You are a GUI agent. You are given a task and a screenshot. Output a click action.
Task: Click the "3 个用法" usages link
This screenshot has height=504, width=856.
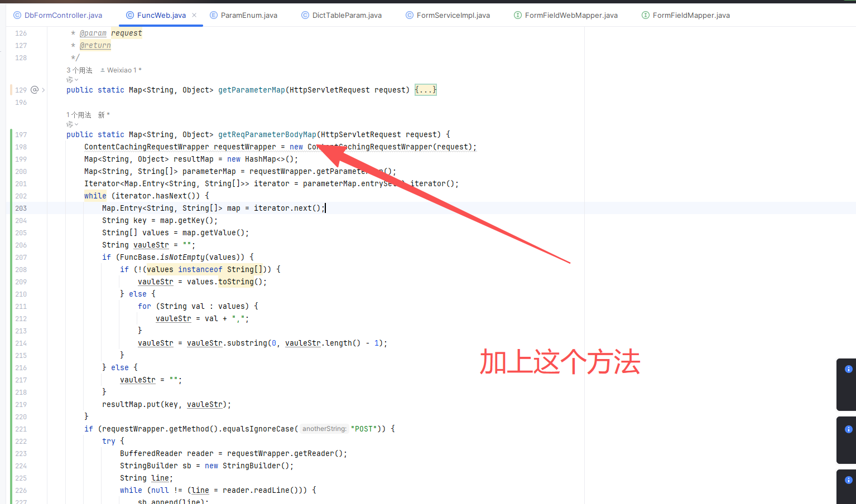pyautogui.click(x=79, y=70)
